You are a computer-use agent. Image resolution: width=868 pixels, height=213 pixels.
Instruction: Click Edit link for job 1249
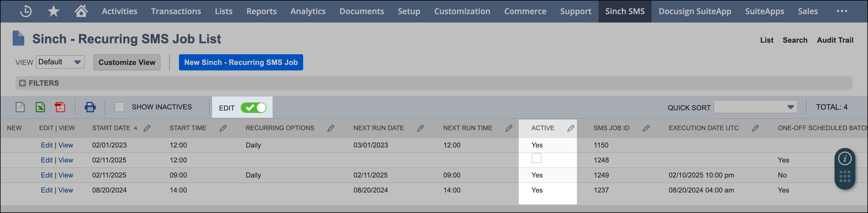[x=46, y=175]
